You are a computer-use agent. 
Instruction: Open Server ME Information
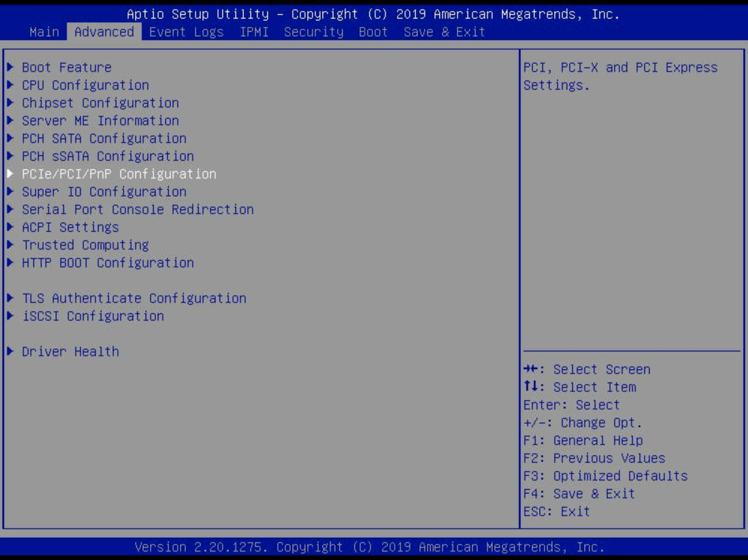[x=100, y=121]
